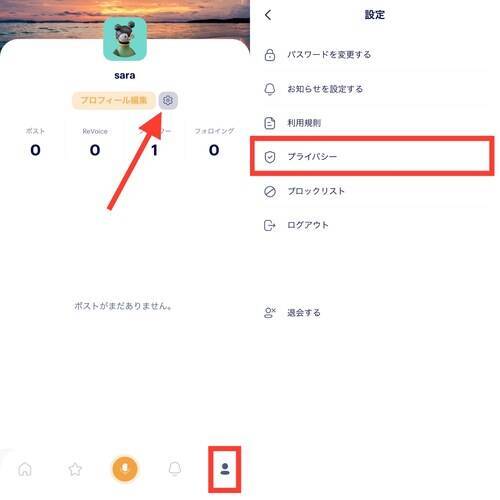
Task: Tap the orange microphone record button
Action: tap(125, 469)
